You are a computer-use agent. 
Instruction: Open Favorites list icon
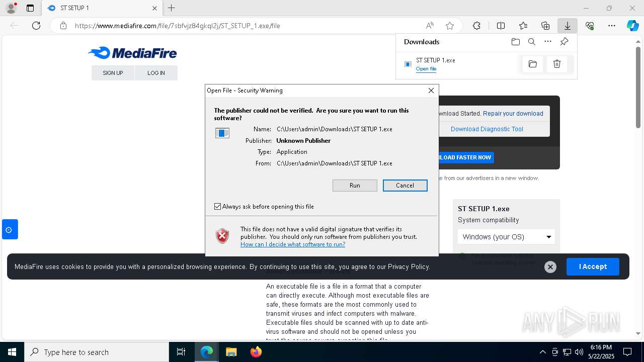pyautogui.click(x=523, y=26)
